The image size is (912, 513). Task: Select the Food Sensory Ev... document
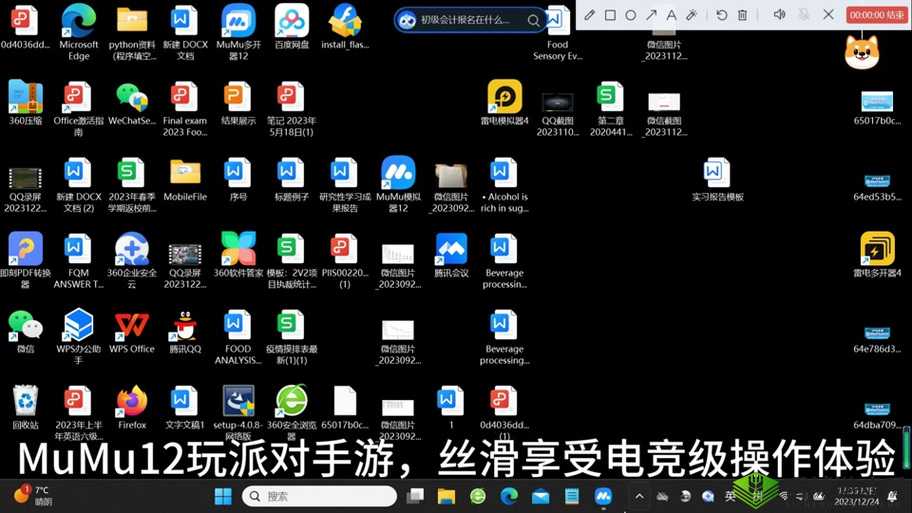click(x=558, y=33)
